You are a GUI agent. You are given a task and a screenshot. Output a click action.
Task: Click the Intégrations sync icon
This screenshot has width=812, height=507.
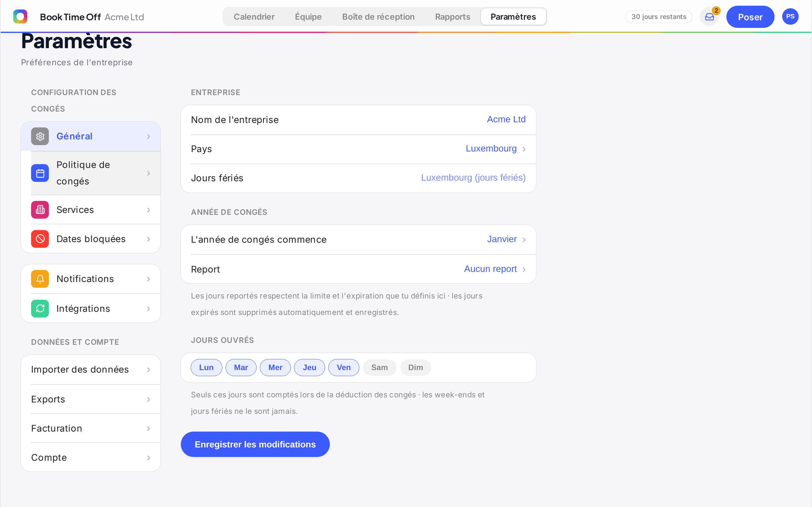click(x=40, y=309)
